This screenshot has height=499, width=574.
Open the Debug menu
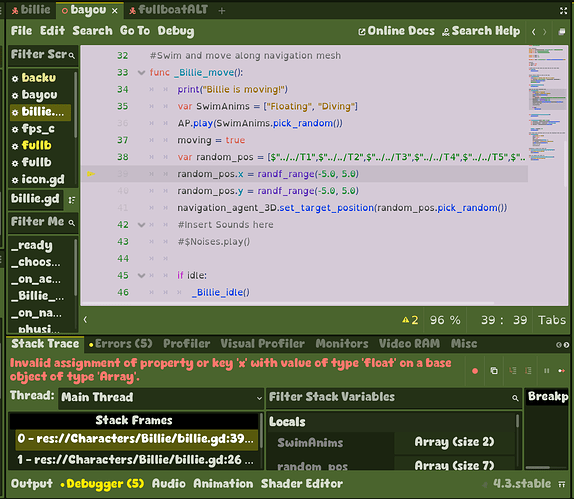(176, 31)
